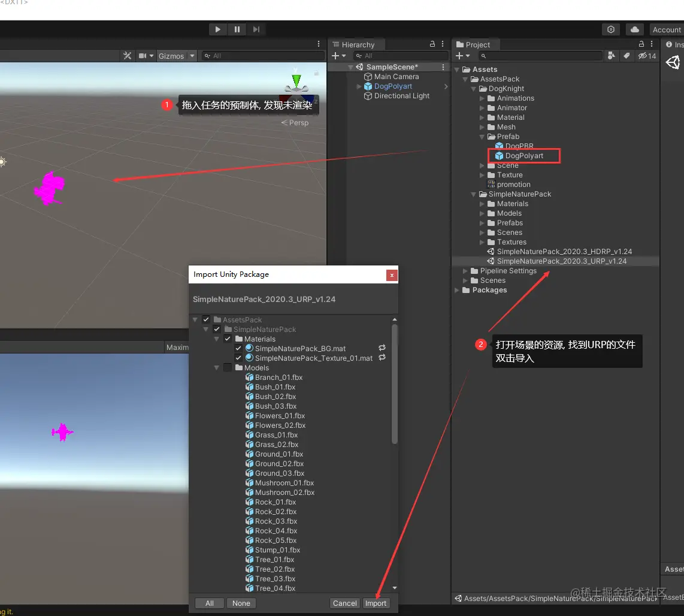Click Import to import the package
This screenshot has width=684, height=616.
[376, 603]
